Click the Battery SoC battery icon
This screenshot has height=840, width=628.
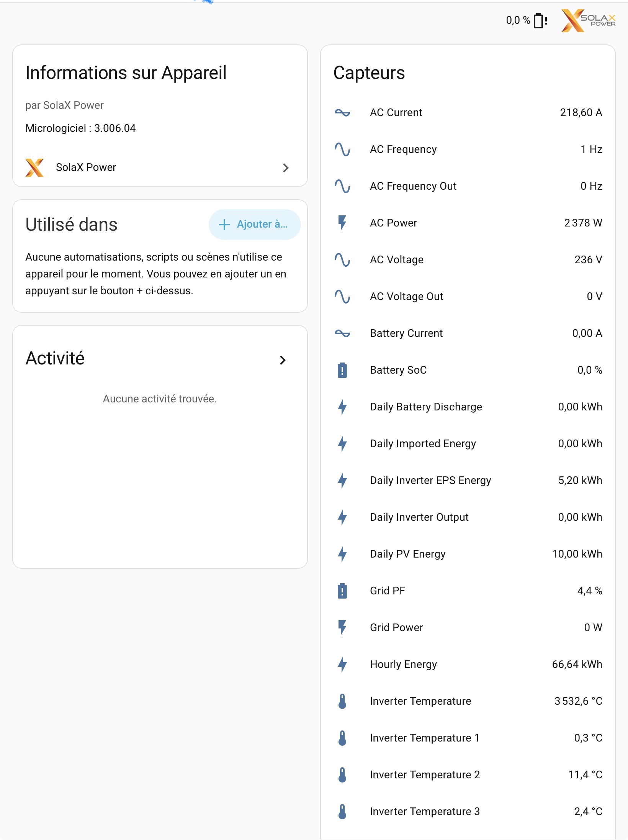pyautogui.click(x=342, y=370)
